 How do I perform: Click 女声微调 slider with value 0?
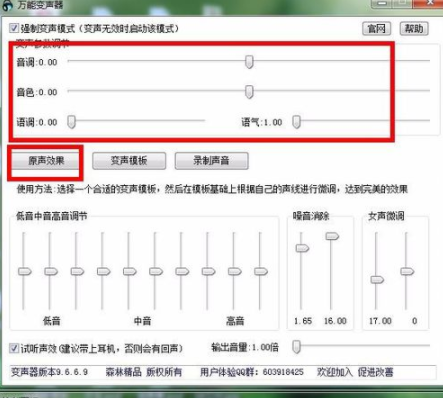407,271
